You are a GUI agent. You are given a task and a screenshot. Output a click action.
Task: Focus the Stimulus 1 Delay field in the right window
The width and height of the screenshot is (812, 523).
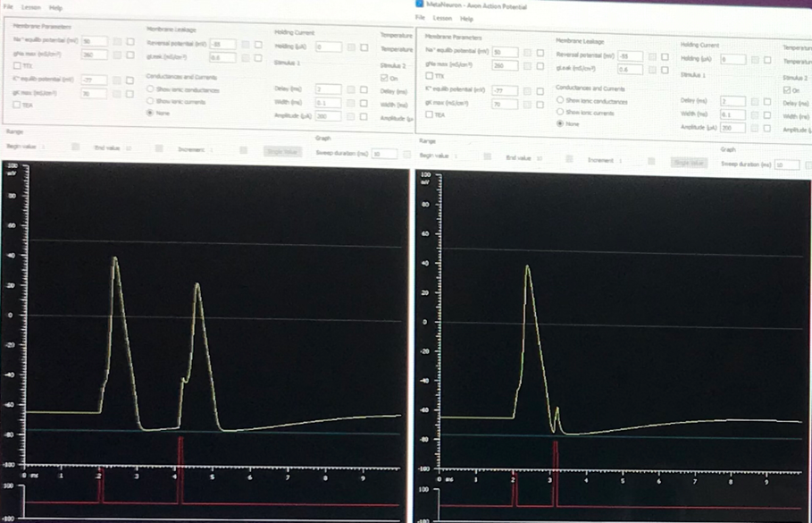[732, 100]
